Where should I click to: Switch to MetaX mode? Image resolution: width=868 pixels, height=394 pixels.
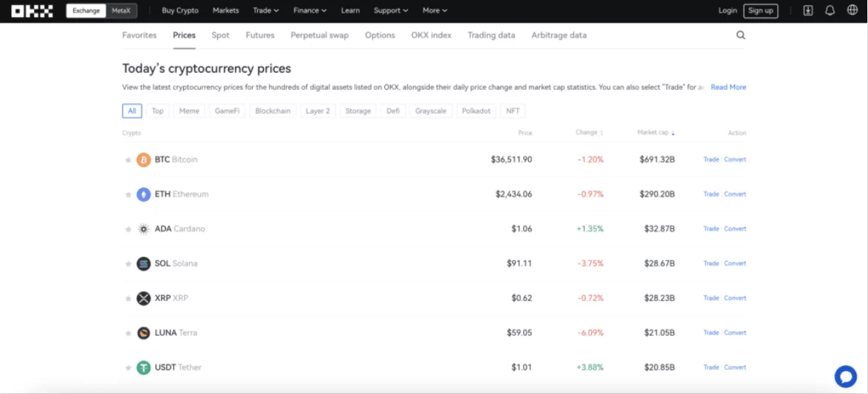pos(121,10)
